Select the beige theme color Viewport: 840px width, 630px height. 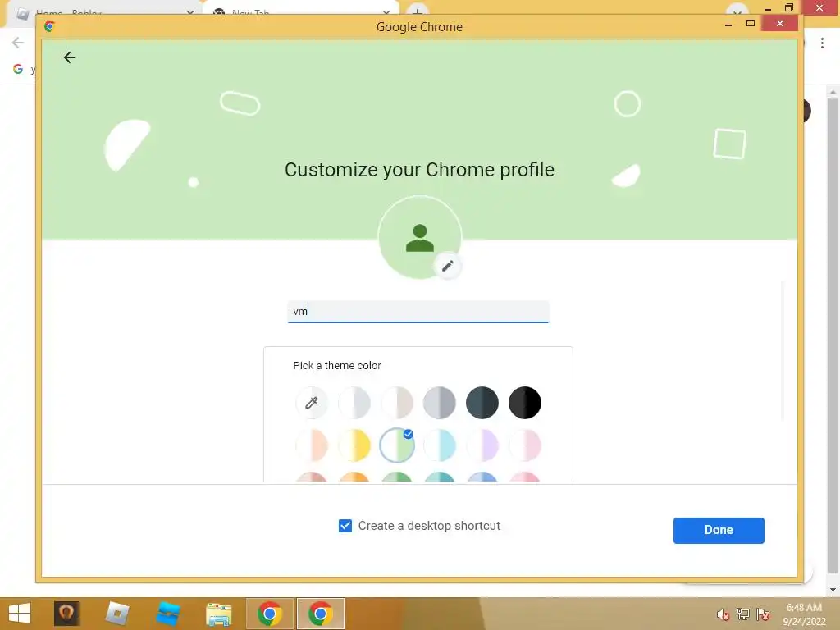click(x=397, y=402)
